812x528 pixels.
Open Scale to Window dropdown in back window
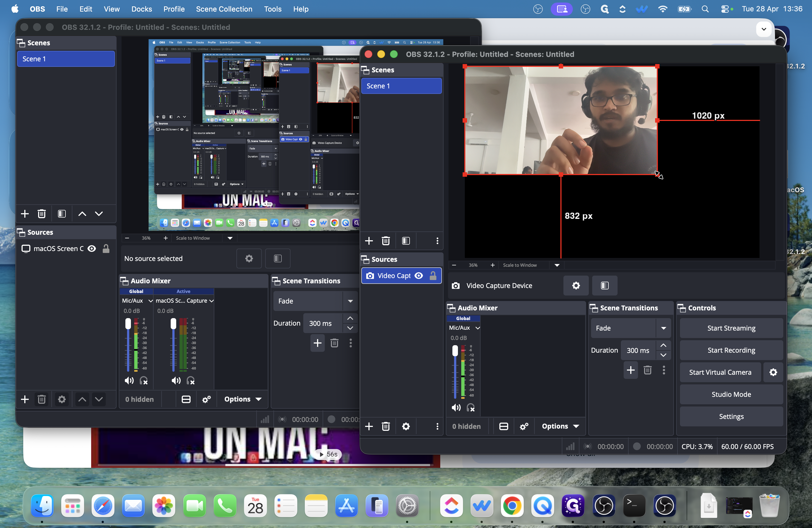click(230, 238)
